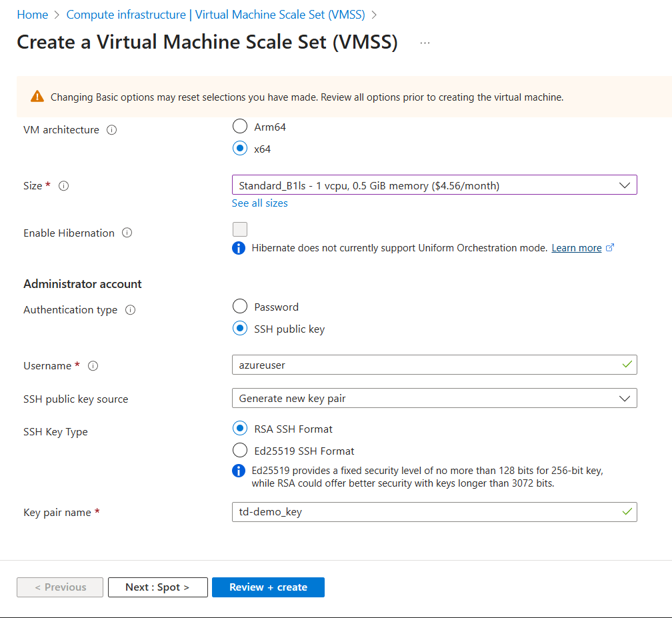
Task: Click the warning triangle icon in banner
Action: [x=37, y=97]
